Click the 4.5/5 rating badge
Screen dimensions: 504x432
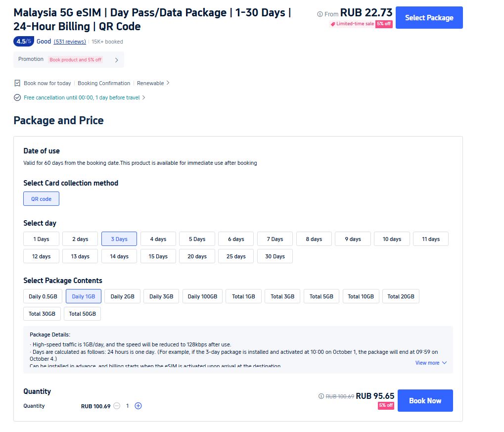point(24,42)
